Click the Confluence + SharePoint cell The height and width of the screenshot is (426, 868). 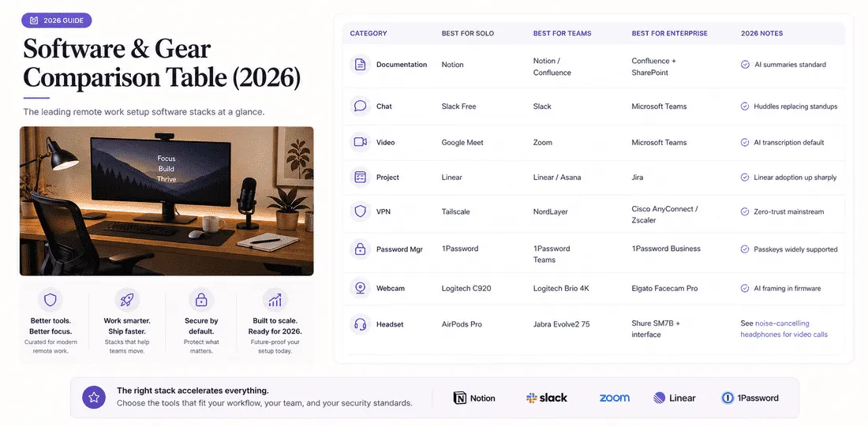pyautogui.click(x=654, y=67)
